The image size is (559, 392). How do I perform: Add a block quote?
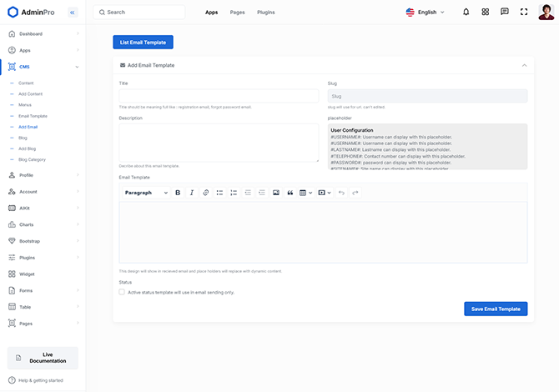tap(290, 193)
